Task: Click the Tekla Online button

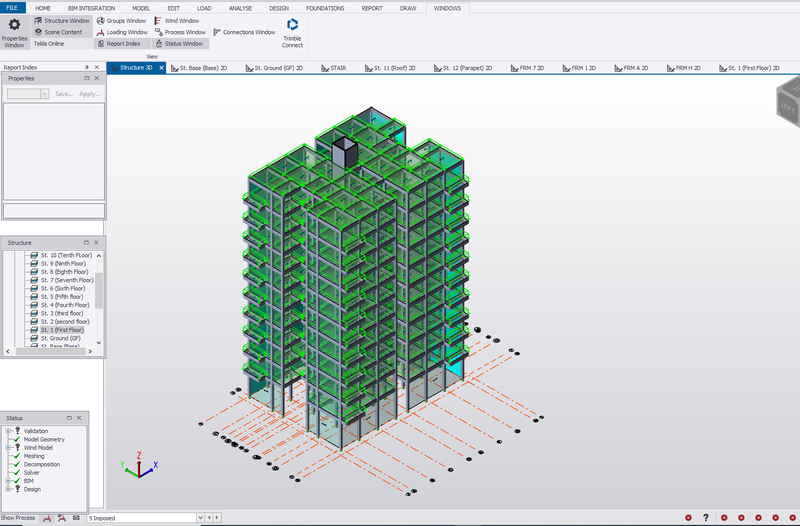Action: click(x=50, y=44)
